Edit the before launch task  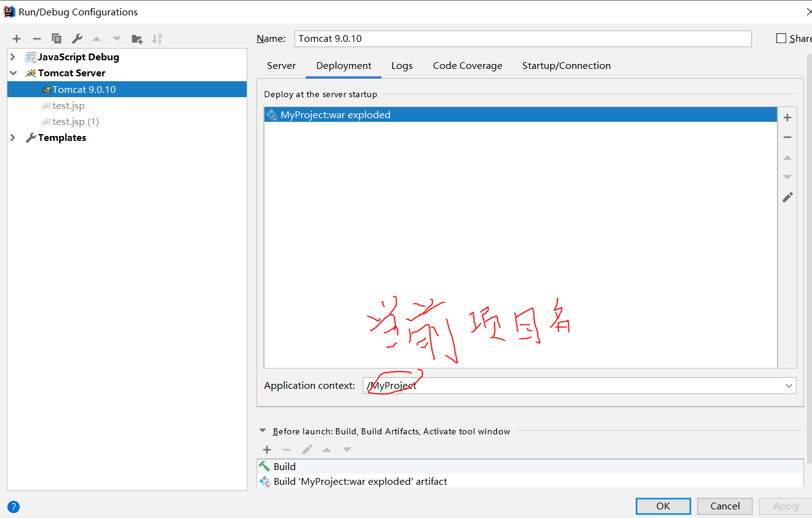[307, 450]
